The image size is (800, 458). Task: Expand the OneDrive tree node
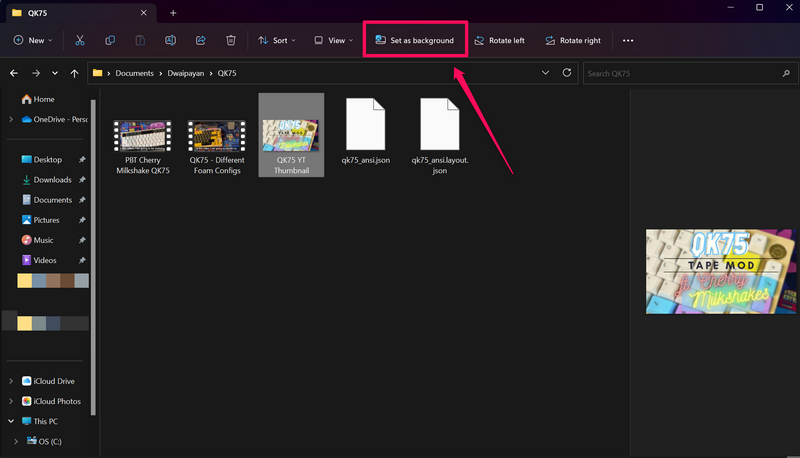(x=11, y=119)
